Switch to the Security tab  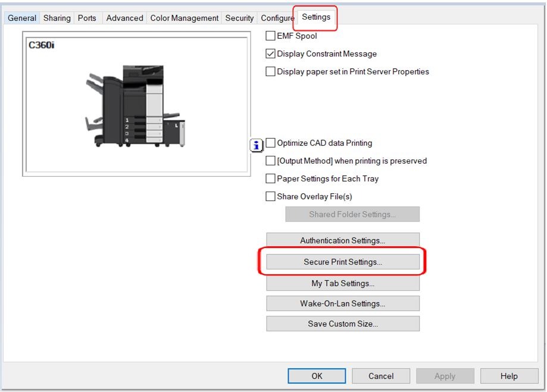(x=239, y=18)
